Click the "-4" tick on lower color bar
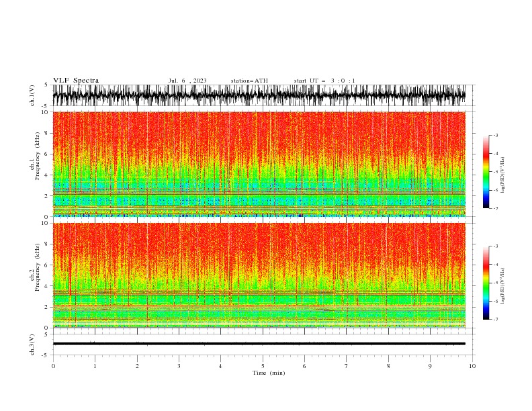The height and width of the screenshot is (411, 532). [x=495, y=265]
